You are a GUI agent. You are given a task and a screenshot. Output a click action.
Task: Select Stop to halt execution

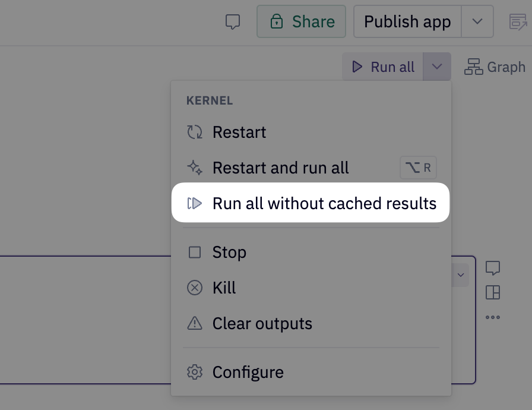pyautogui.click(x=229, y=252)
